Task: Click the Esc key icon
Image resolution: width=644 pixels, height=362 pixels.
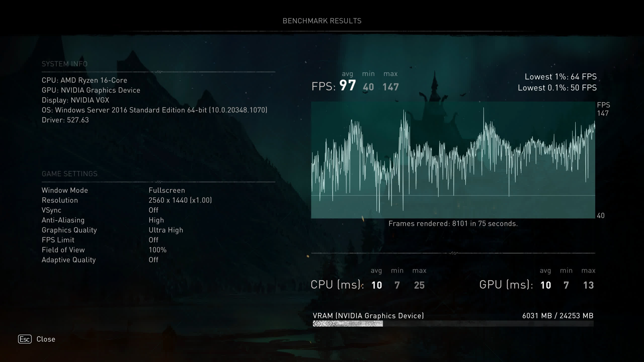Action: pos(25,339)
